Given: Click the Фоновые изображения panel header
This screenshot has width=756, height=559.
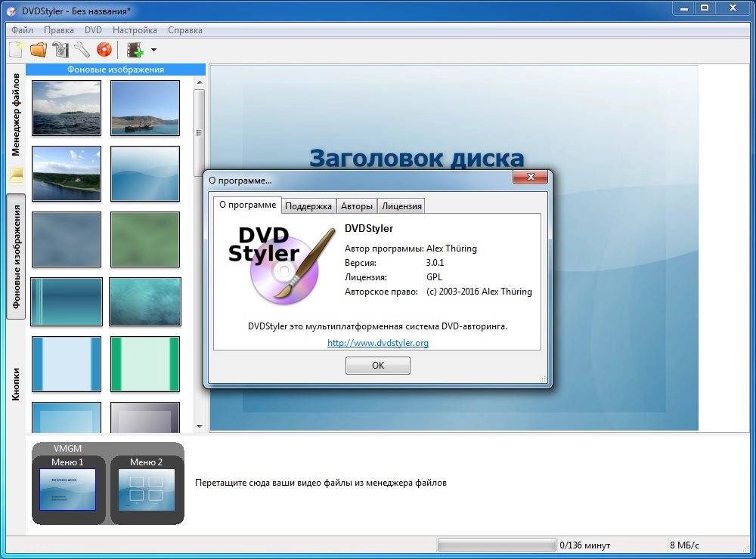Looking at the screenshot, I should 116,69.
